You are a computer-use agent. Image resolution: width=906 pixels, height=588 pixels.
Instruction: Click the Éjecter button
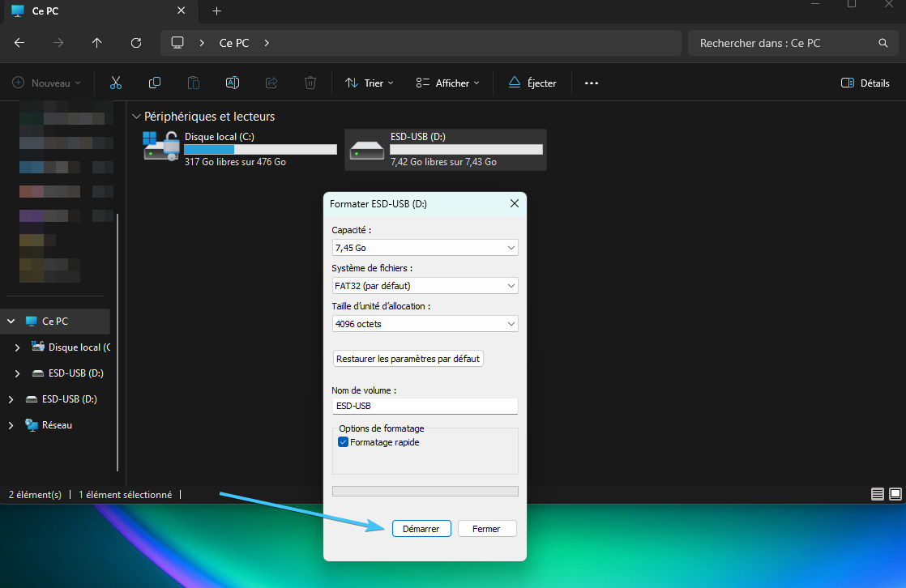[x=532, y=83]
